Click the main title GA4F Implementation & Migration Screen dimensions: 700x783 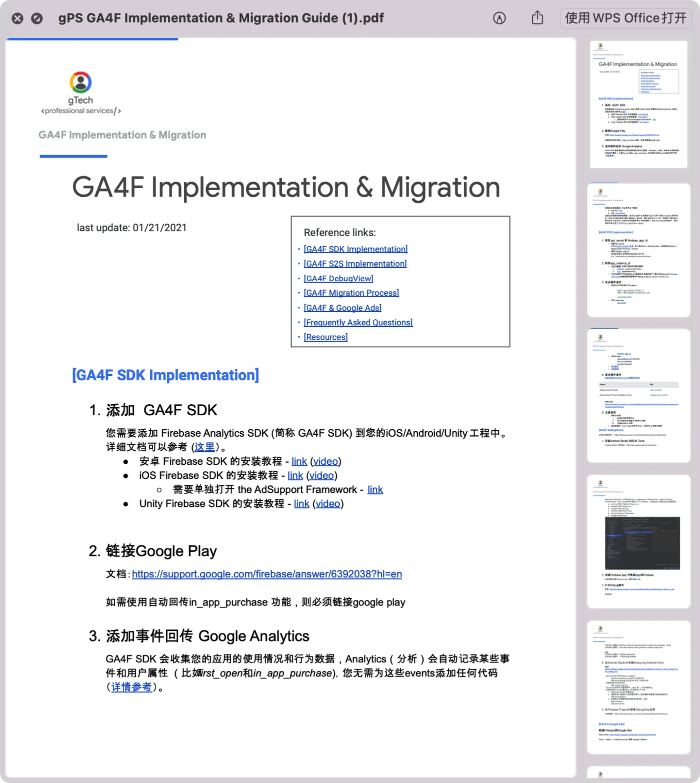tap(286, 187)
